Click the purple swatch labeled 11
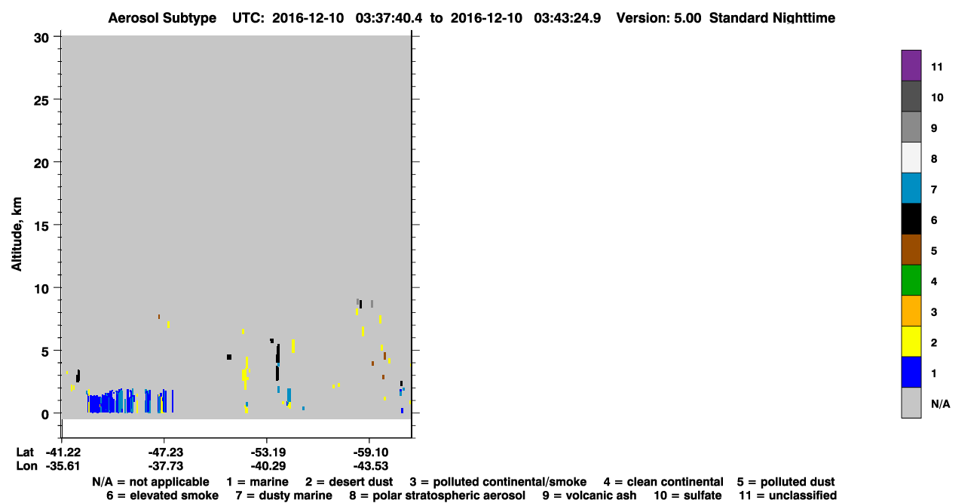 (911, 66)
